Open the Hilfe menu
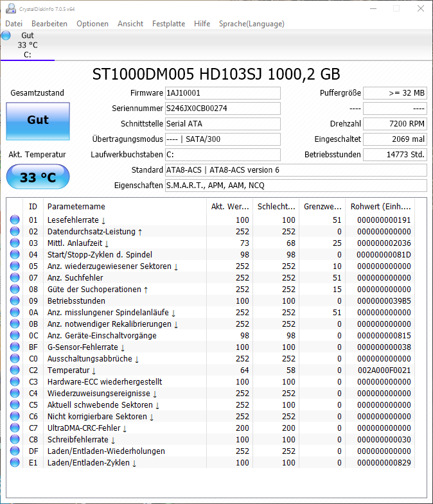 (x=202, y=24)
